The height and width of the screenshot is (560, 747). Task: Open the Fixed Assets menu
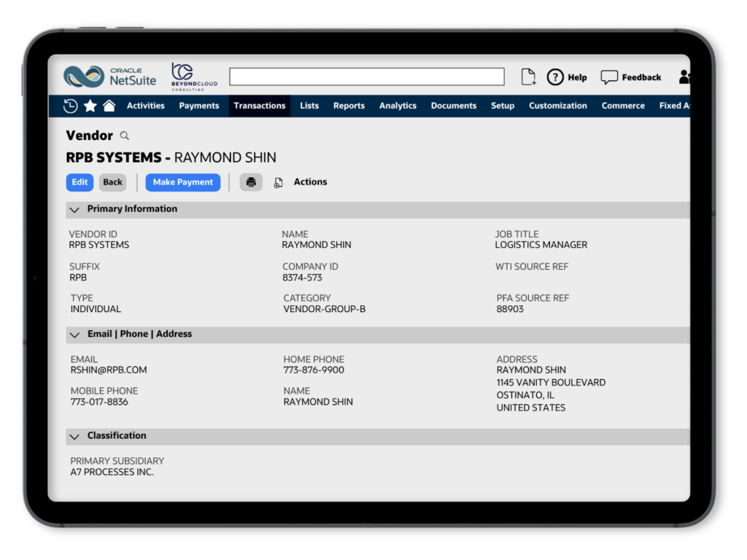pos(675,106)
